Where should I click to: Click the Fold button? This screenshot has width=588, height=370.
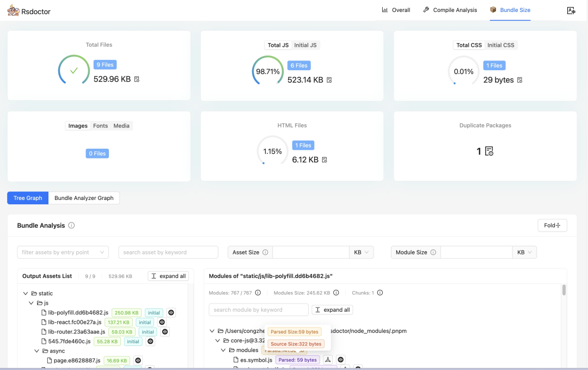click(552, 226)
